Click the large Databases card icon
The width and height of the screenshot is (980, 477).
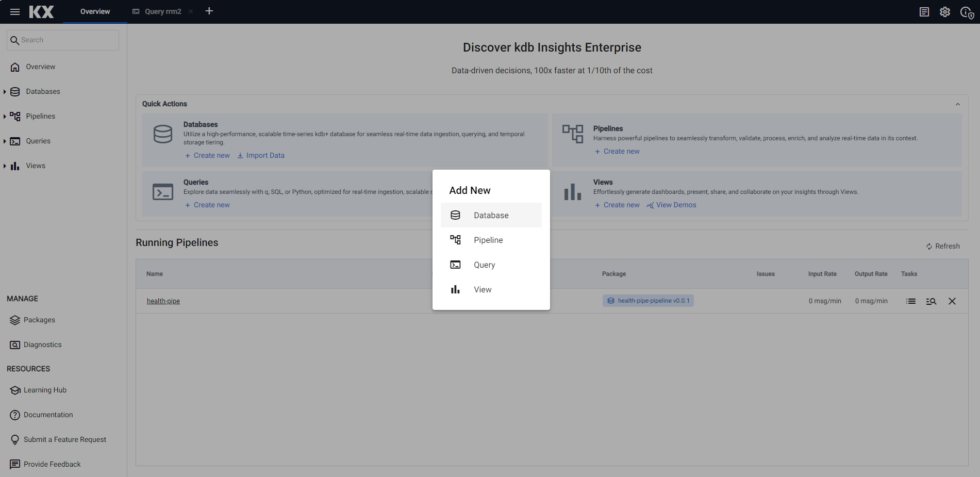point(163,134)
